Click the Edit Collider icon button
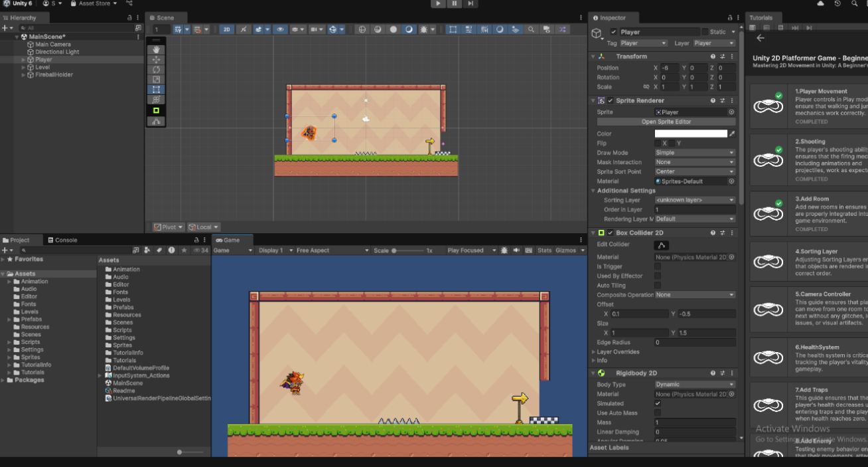 coord(662,245)
